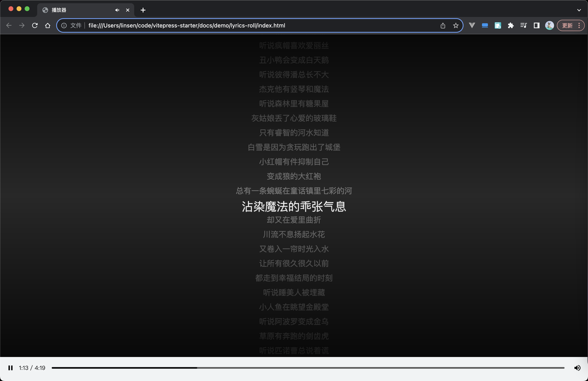Select the 播放器 tab

(x=85, y=10)
